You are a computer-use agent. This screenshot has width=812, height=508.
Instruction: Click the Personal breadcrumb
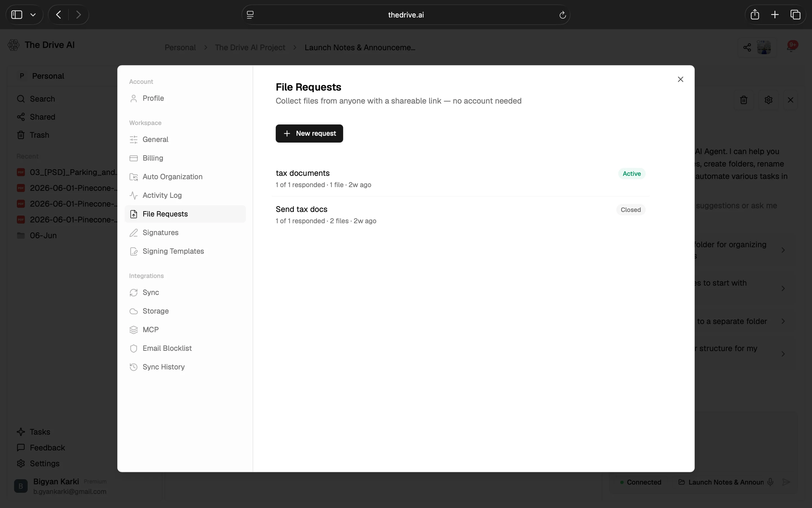tap(180, 47)
